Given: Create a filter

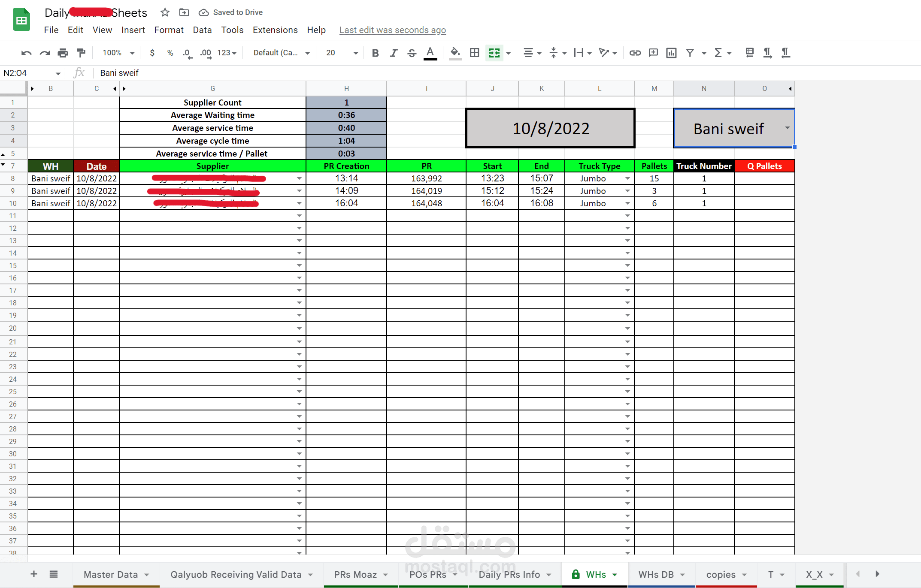Looking at the screenshot, I should (x=689, y=53).
